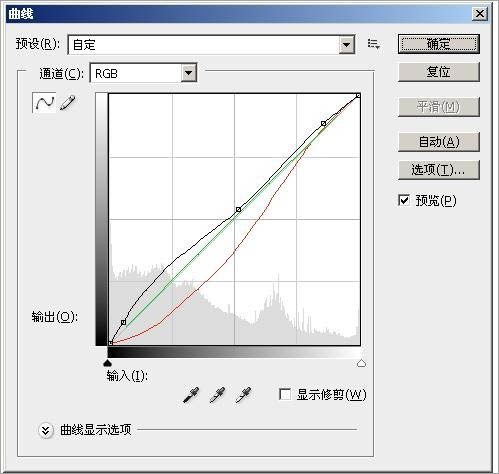Click the lower shadow curve control point

pyautogui.click(x=123, y=322)
